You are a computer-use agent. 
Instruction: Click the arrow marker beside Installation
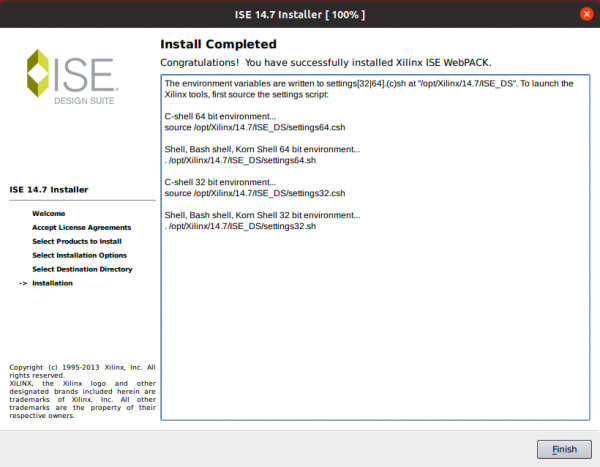(x=23, y=283)
